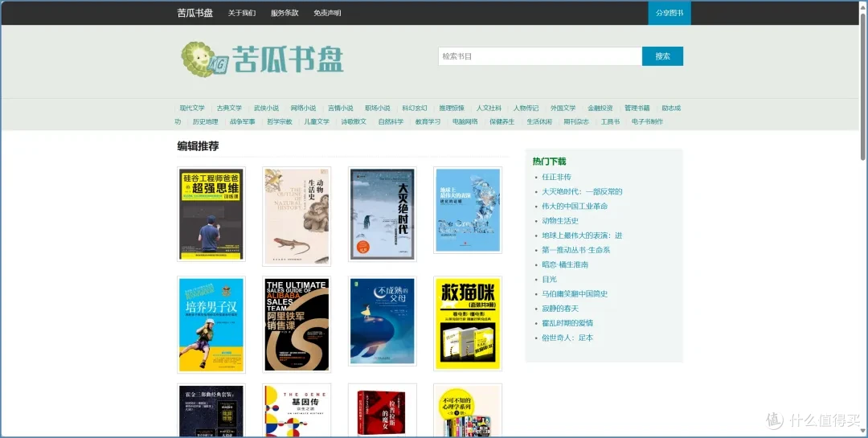Open hot download 目光

(549, 279)
